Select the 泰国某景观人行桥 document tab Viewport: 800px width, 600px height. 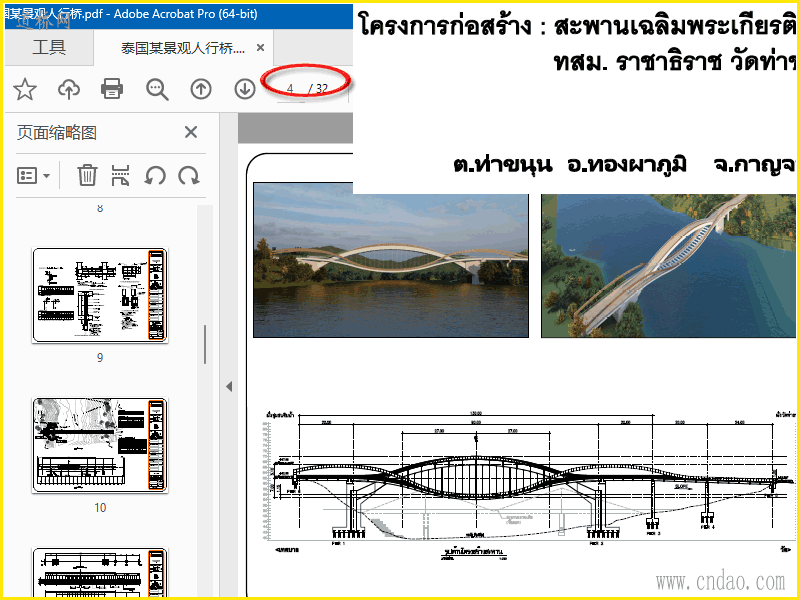(x=183, y=48)
